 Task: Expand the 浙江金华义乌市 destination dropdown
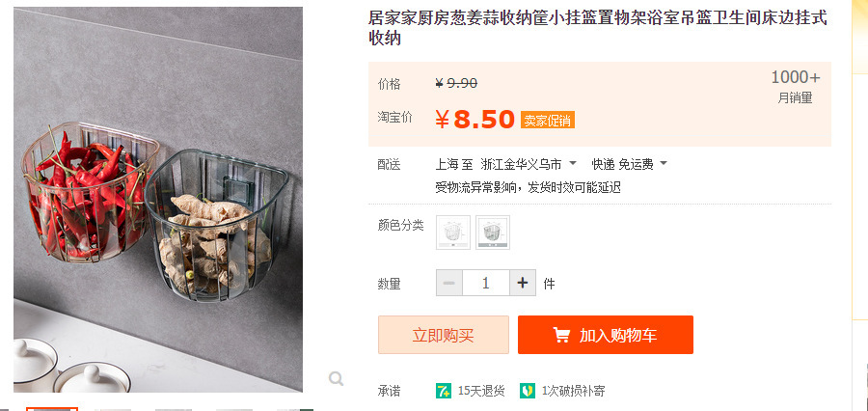(x=529, y=164)
